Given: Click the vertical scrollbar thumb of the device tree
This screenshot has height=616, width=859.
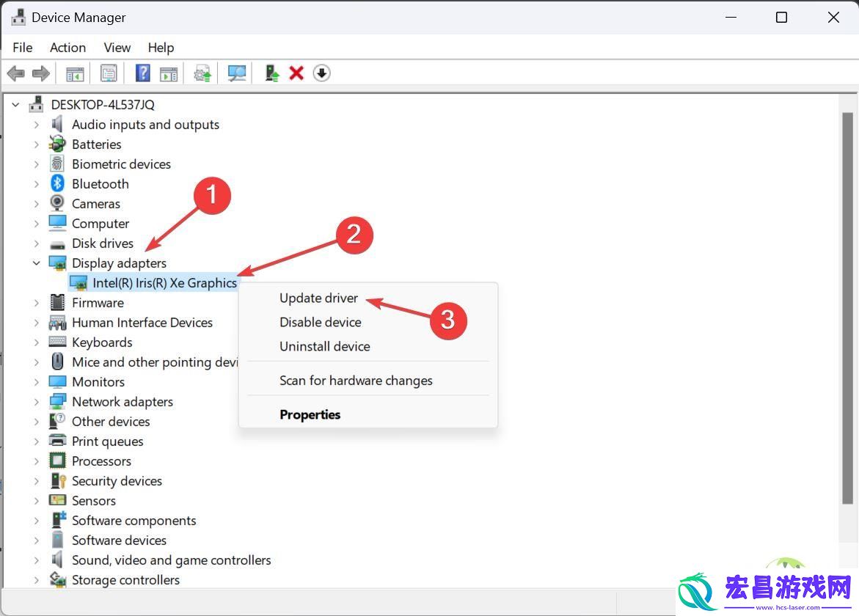Looking at the screenshot, I should (847, 308).
